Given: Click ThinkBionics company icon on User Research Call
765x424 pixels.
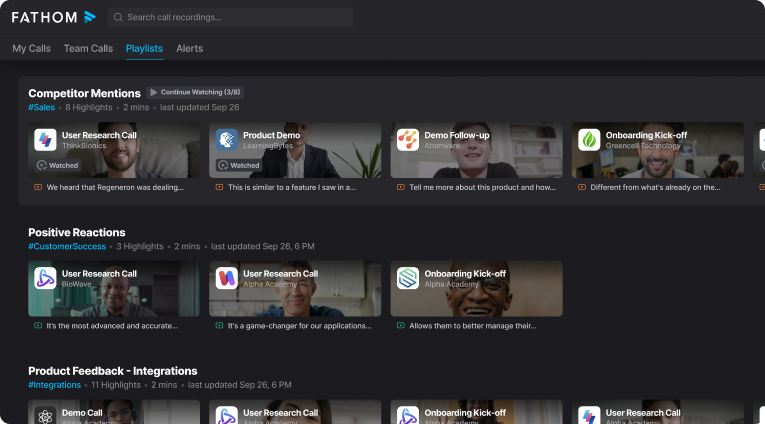Looking at the screenshot, I should (x=44, y=140).
